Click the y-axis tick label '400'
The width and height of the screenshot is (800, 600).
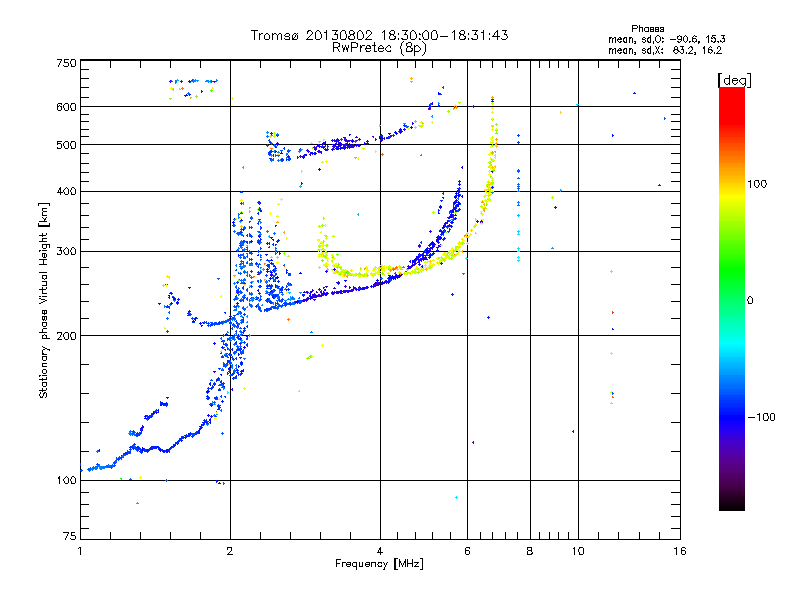[x=66, y=191]
